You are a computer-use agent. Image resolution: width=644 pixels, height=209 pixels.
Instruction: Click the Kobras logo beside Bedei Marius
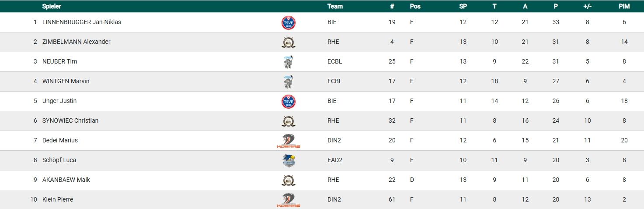click(x=289, y=141)
